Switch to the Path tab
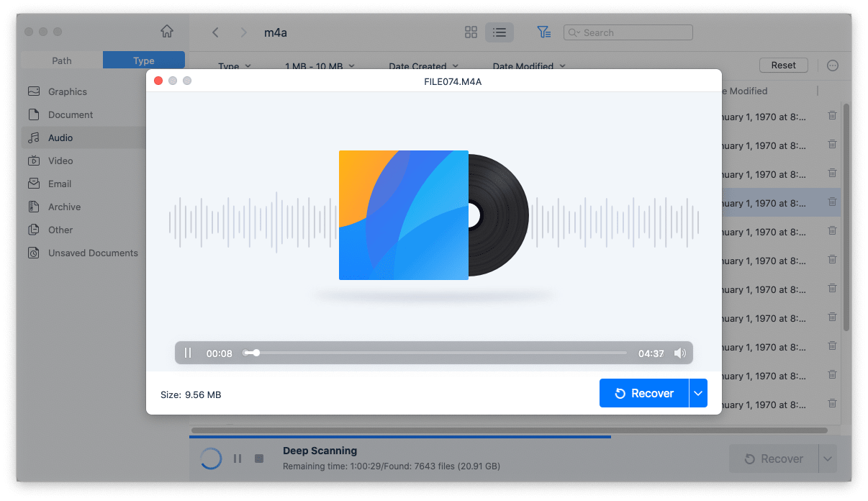868x501 pixels. coord(62,60)
